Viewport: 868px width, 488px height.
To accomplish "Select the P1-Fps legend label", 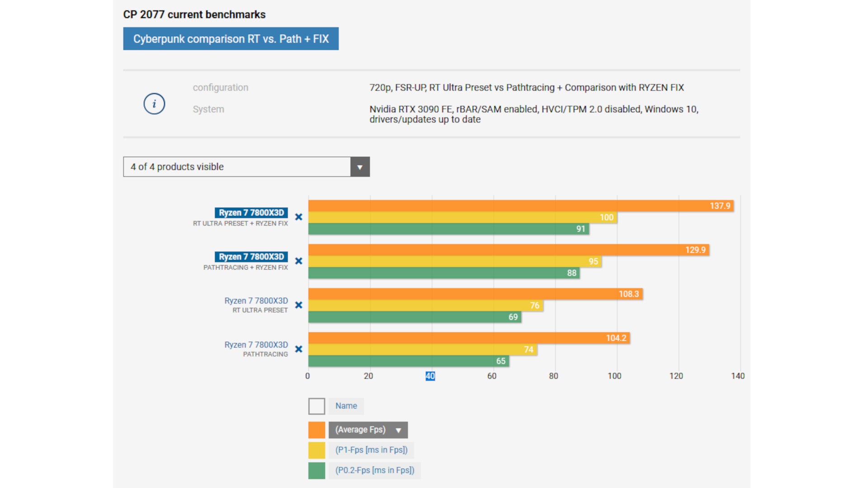I will [371, 450].
